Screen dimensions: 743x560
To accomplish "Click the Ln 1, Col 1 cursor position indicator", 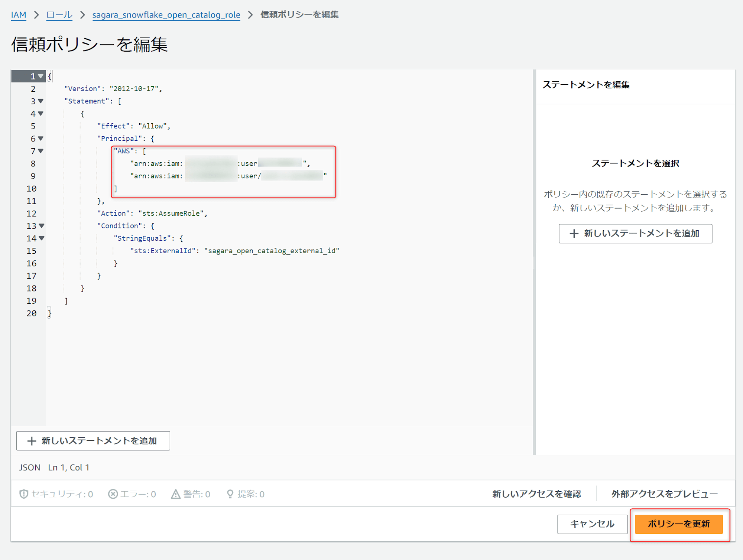I will pos(69,468).
